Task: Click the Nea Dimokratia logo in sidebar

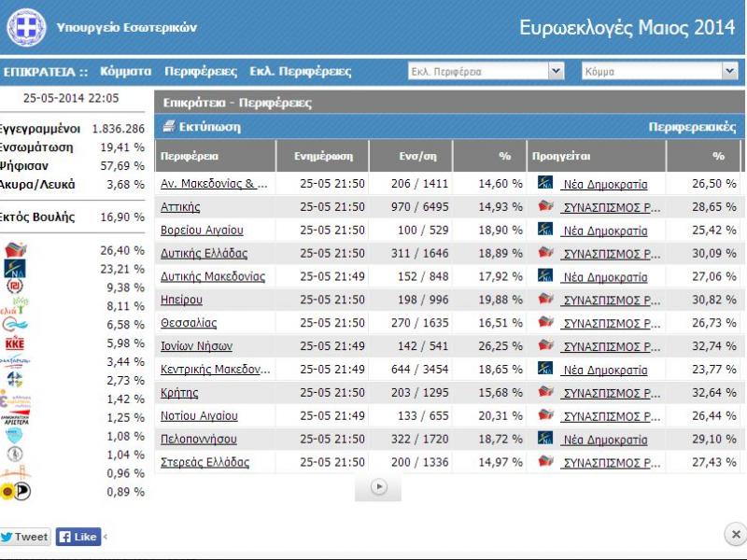Action: (15, 269)
